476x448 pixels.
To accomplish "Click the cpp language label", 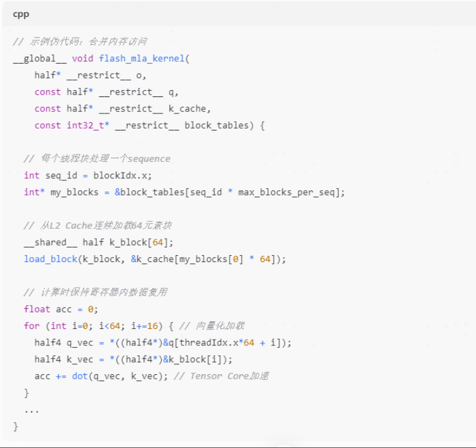I will click(x=21, y=14).
